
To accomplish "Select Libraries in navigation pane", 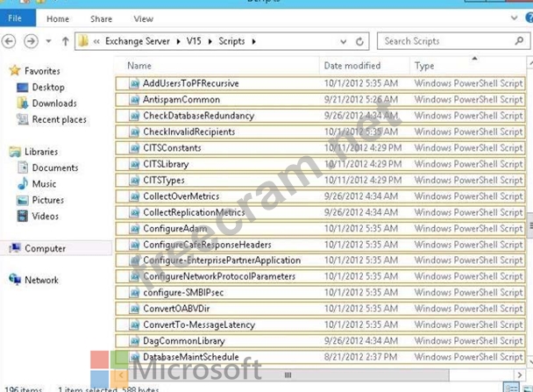I will click(41, 152).
